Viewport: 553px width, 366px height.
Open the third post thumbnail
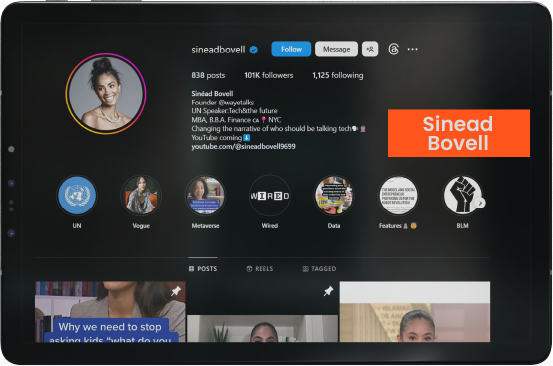click(415, 312)
